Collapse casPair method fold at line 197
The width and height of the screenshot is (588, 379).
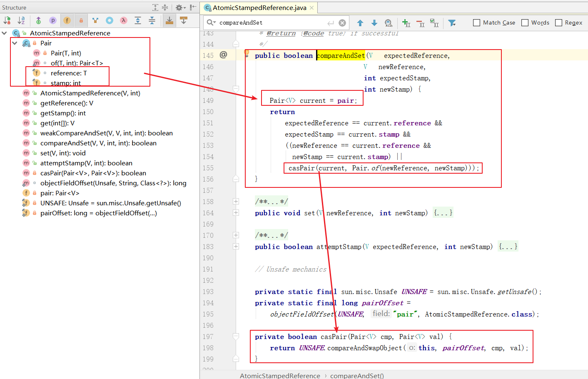click(x=236, y=337)
